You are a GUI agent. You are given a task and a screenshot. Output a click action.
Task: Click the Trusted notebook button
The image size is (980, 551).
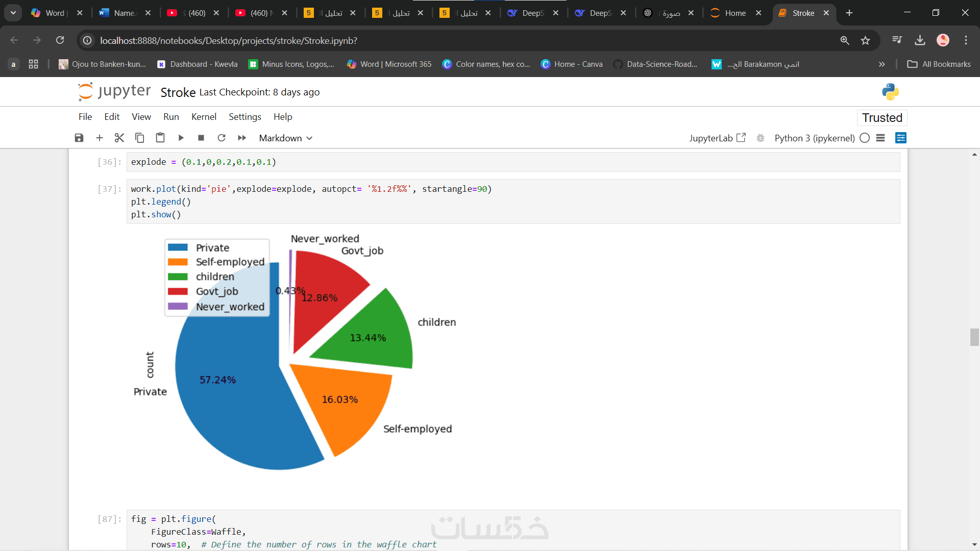(882, 118)
